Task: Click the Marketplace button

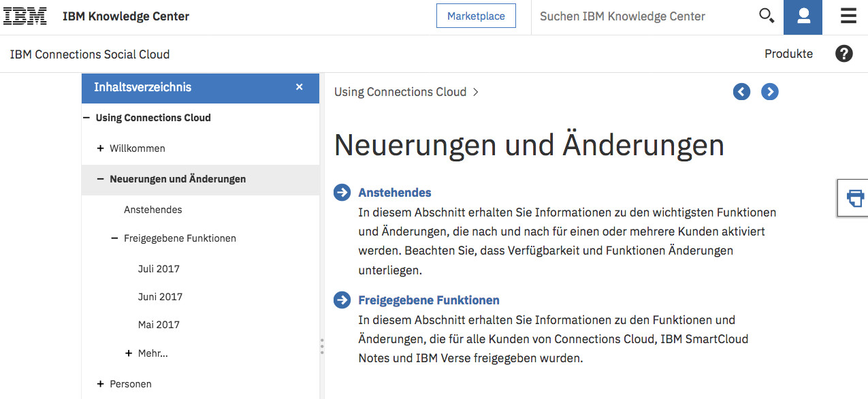Action: [x=476, y=16]
